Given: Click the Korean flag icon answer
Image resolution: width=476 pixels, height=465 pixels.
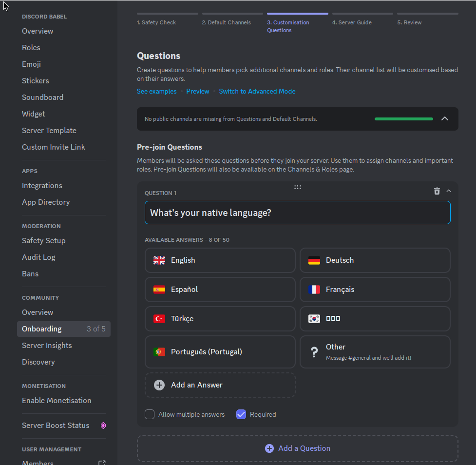Looking at the screenshot, I should pos(314,319).
